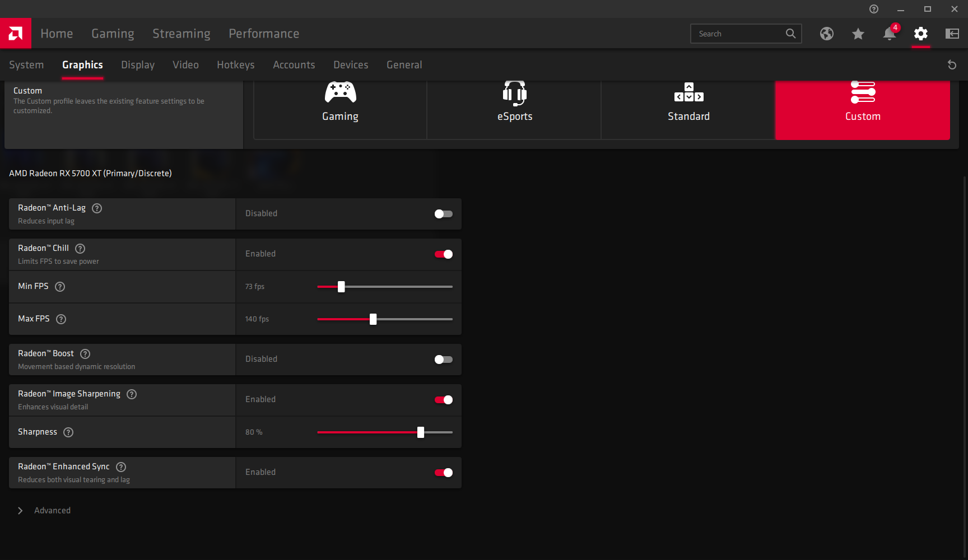Show help for Max FPS
The height and width of the screenshot is (560, 968).
pos(61,319)
